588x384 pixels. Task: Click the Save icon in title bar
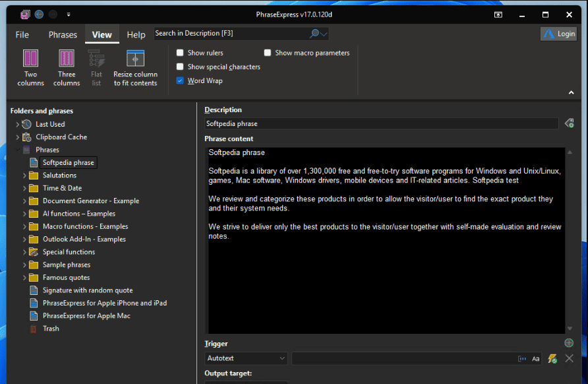point(25,15)
